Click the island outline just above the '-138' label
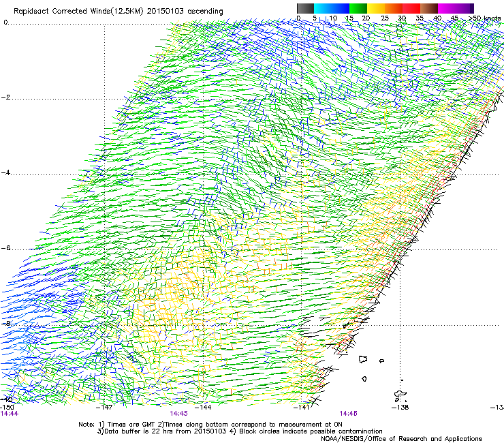The width and height of the screenshot is (504, 443). 400,394
